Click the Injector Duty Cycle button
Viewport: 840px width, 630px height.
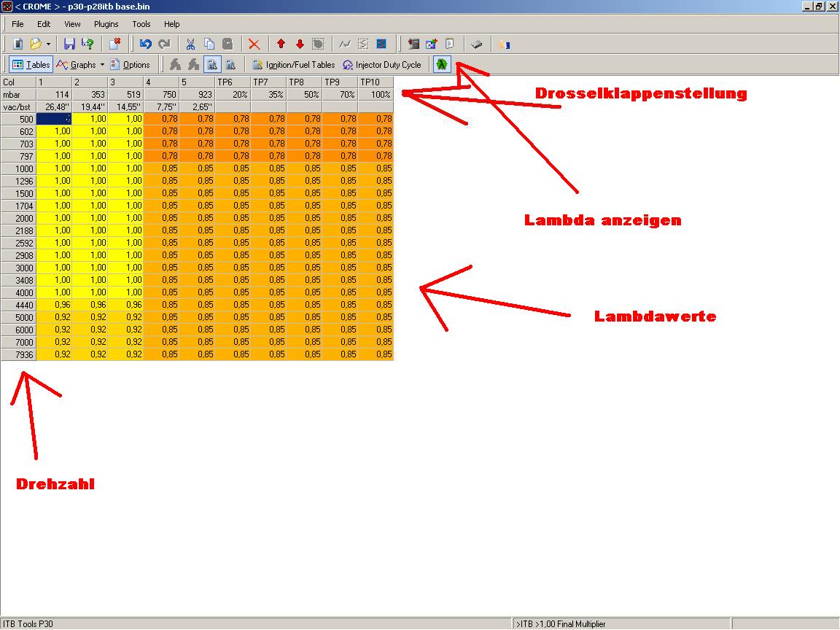coord(382,64)
